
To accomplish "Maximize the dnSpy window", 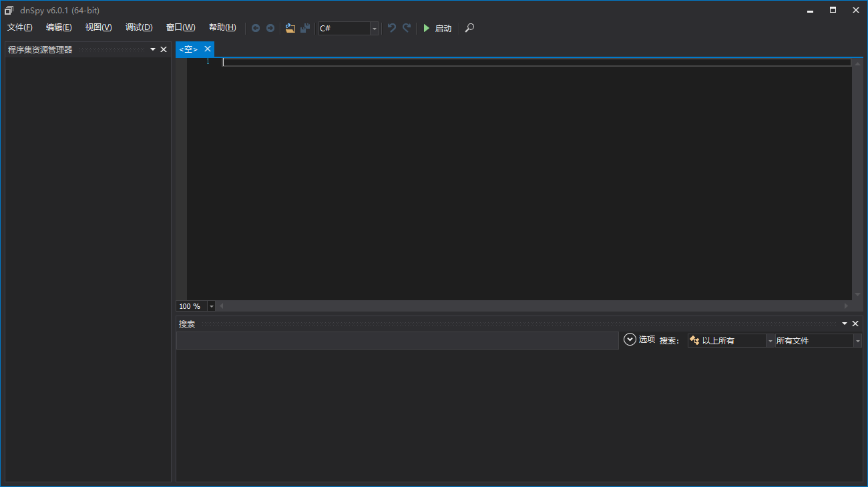I will [833, 10].
